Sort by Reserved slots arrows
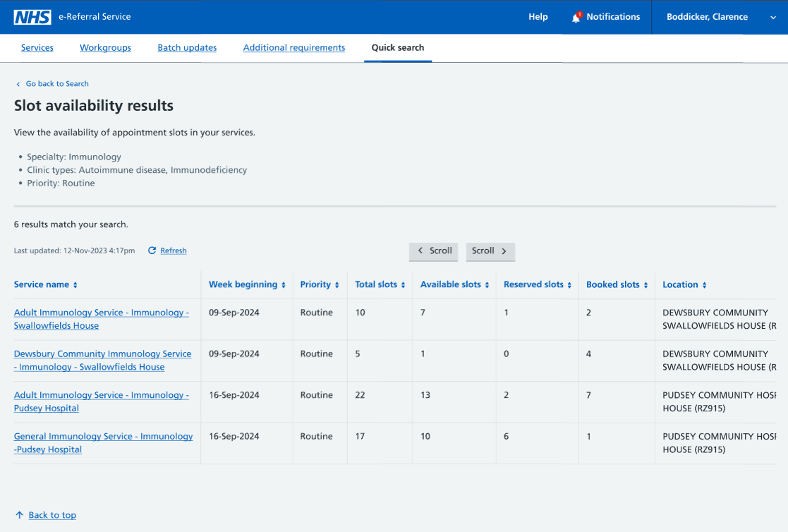 [x=569, y=285]
